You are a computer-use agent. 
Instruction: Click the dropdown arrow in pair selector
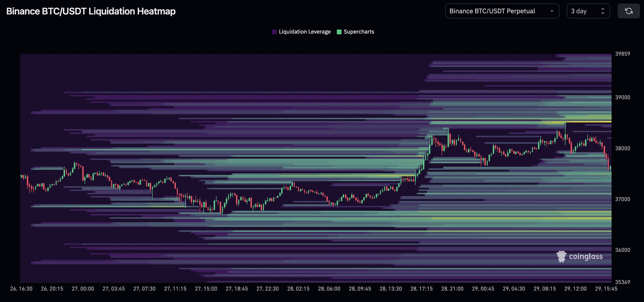[x=552, y=11]
